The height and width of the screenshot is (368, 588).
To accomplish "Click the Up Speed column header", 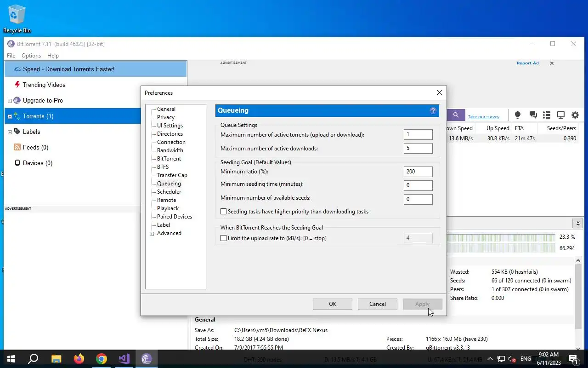I will (493, 128).
